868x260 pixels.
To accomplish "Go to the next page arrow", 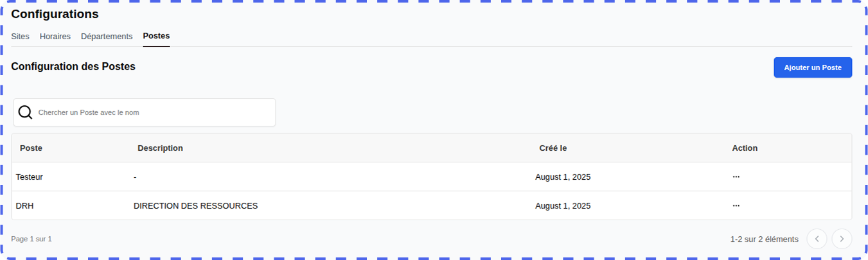I will point(842,239).
